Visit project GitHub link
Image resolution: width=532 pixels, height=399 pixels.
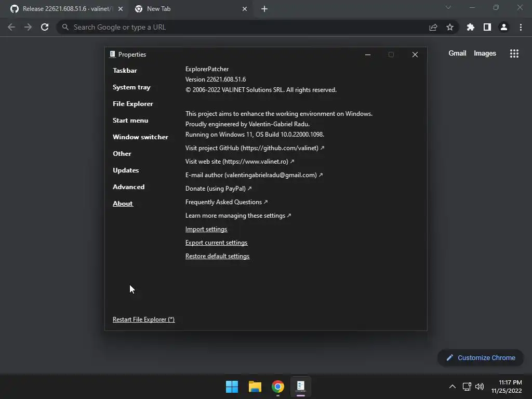coord(255,148)
